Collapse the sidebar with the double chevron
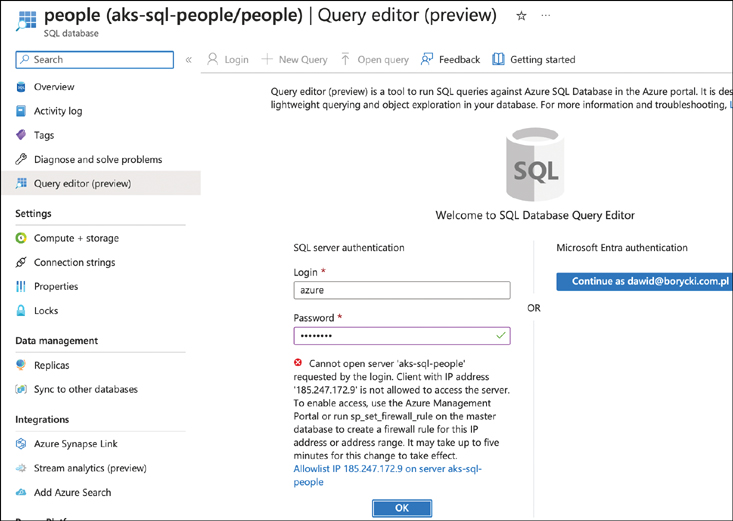Image resolution: width=733 pixels, height=521 pixels. tap(188, 60)
